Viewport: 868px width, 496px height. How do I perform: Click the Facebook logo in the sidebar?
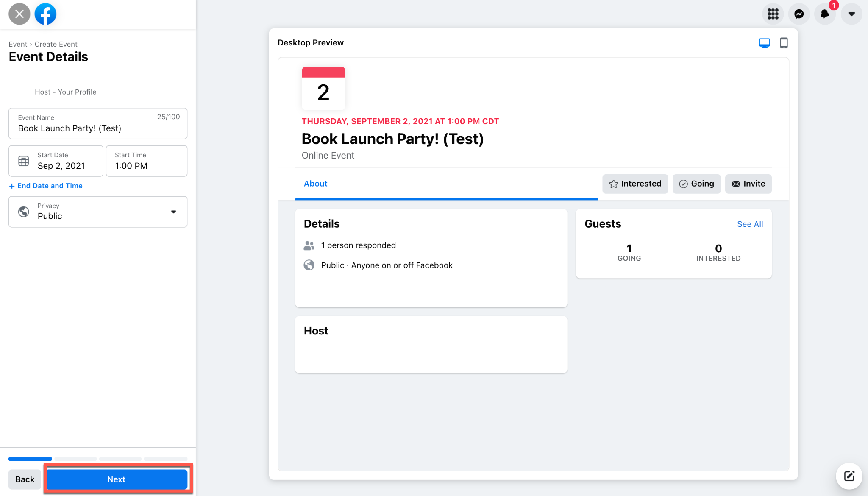pyautogui.click(x=45, y=14)
